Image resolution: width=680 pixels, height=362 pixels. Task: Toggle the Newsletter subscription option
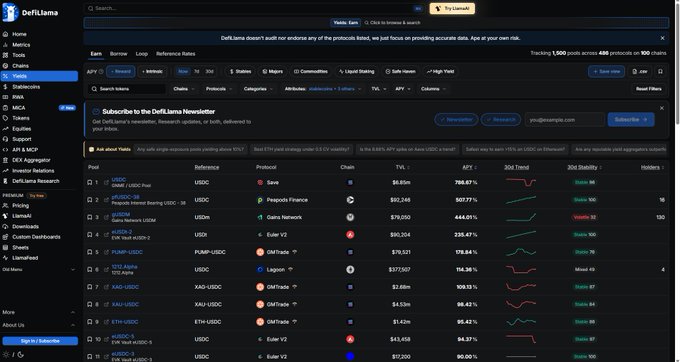coord(456,120)
